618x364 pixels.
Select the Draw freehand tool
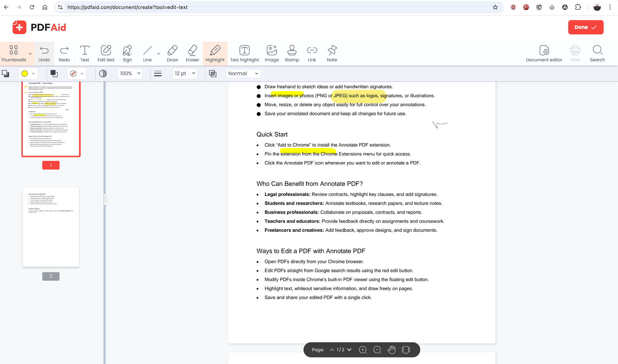(172, 53)
